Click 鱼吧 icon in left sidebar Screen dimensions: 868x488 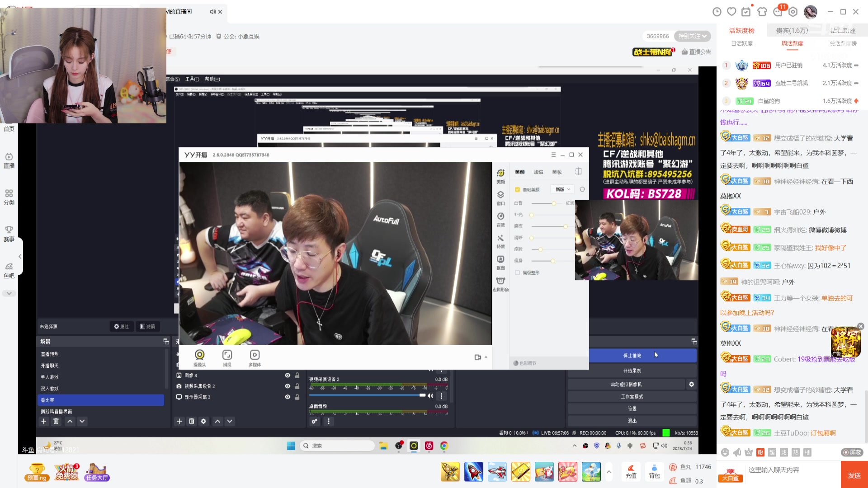[x=9, y=270]
